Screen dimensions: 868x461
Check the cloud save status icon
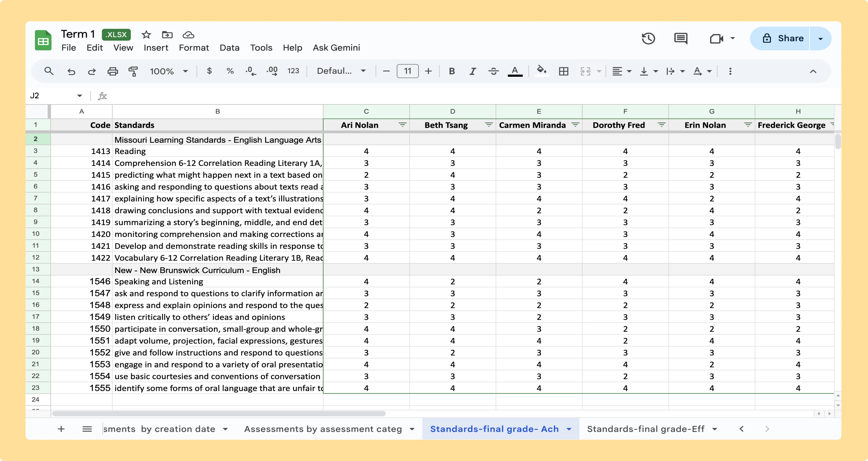click(x=188, y=35)
